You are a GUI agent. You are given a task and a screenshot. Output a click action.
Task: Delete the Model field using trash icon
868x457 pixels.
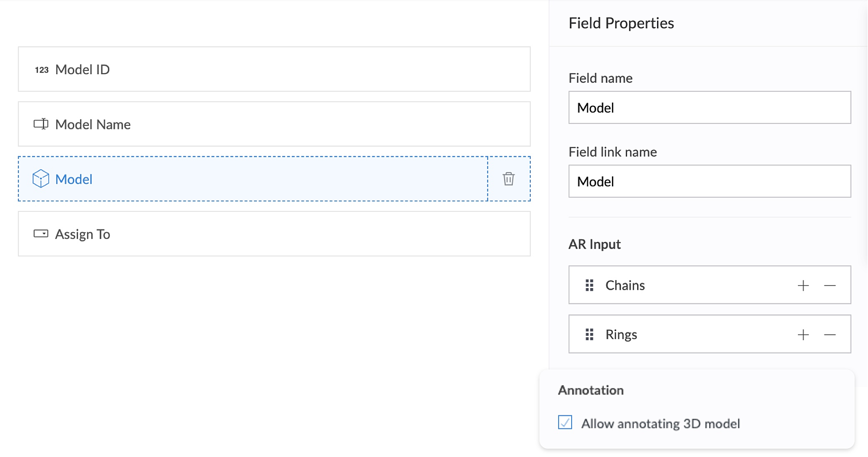click(509, 179)
